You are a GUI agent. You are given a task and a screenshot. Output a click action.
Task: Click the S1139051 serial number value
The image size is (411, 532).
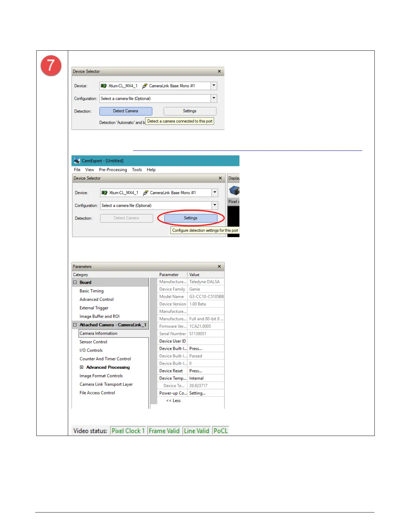coord(206,334)
